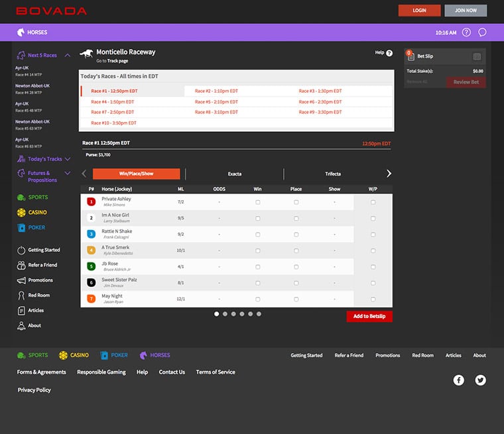
Task: Select Race #5 - 2:10pm EDT
Action: click(216, 102)
